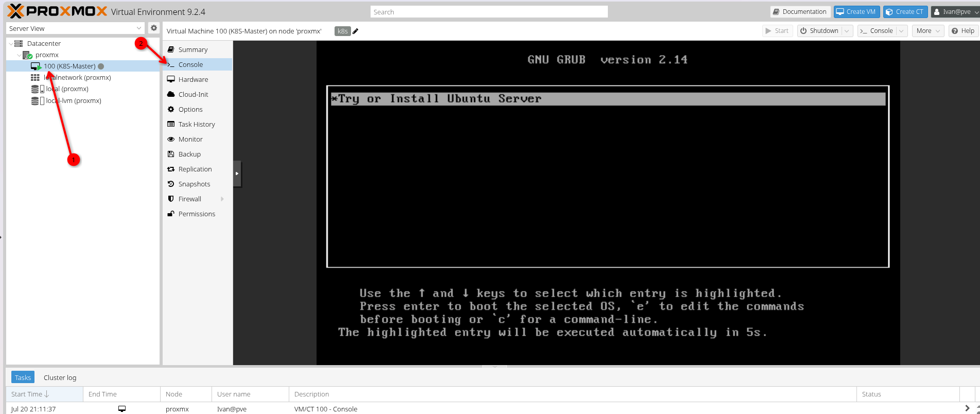Open the Shutdown dropdown arrow
Image resolution: width=980 pixels, height=414 pixels.
click(x=847, y=31)
